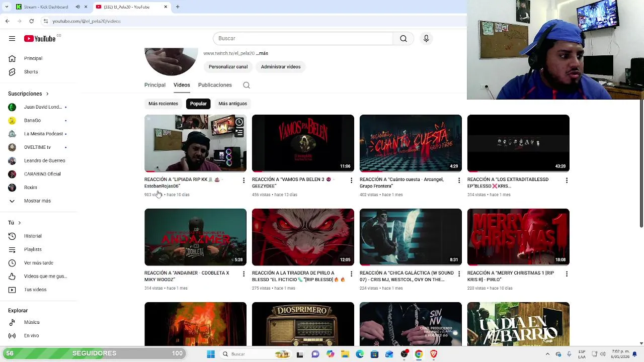644x362 pixels.
Task: Click into the Buscar search field
Action: click(303, 39)
